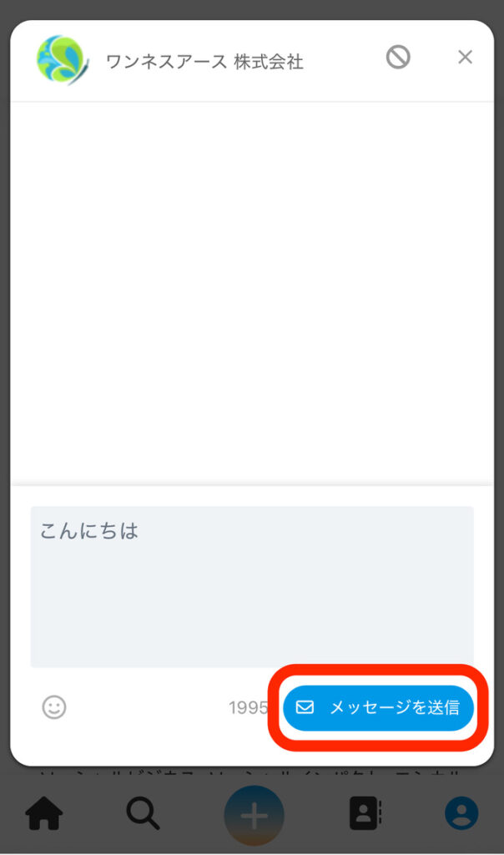
Task: Open my profile from the blue person icon
Action: click(461, 813)
